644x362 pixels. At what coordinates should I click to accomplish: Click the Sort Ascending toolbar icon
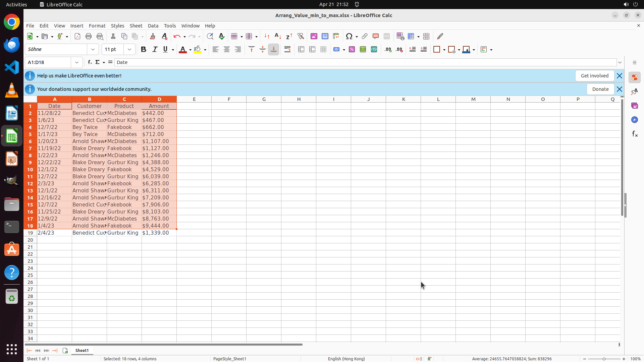[278, 36]
